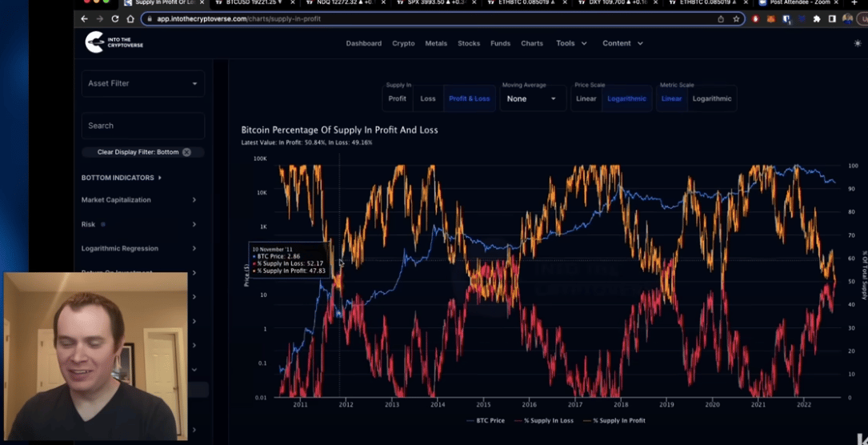Image resolution: width=868 pixels, height=445 pixels.
Task: Open Metals in the top navigation
Action: (x=436, y=43)
